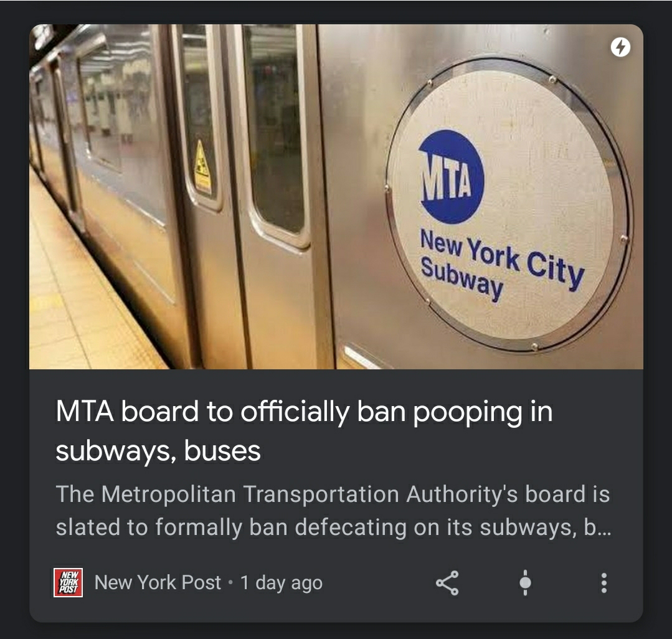The height and width of the screenshot is (639, 672).
Task: Open the subway train article image
Action: point(336,197)
